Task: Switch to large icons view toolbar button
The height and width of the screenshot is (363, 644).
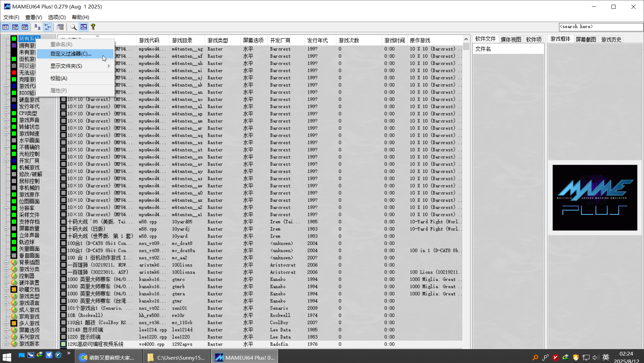Action: pyautogui.click(x=38, y=27)
